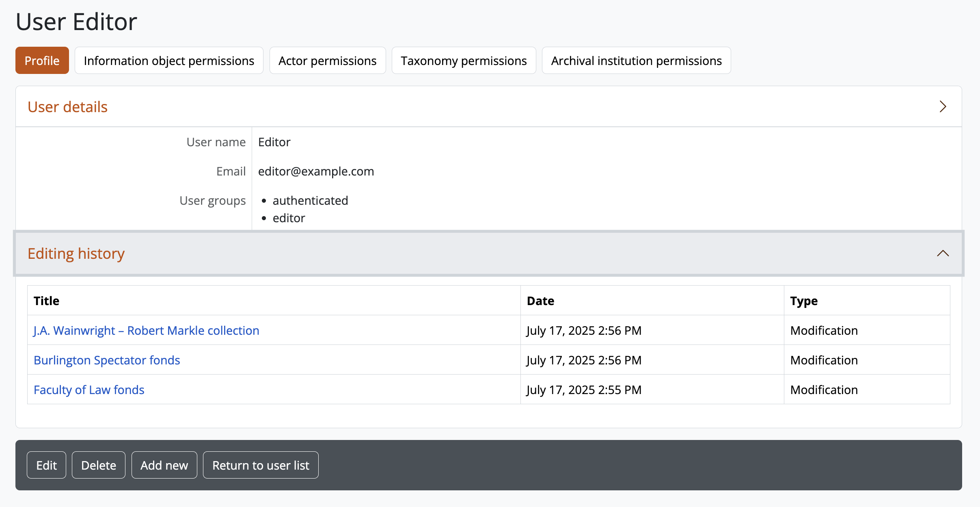Switch to Information object permissions tab

click(169, 61)
